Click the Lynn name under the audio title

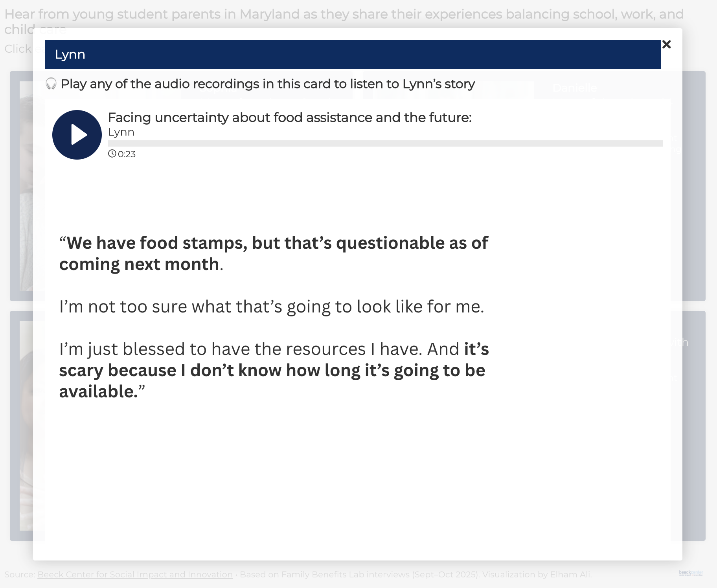coord(121,132)
